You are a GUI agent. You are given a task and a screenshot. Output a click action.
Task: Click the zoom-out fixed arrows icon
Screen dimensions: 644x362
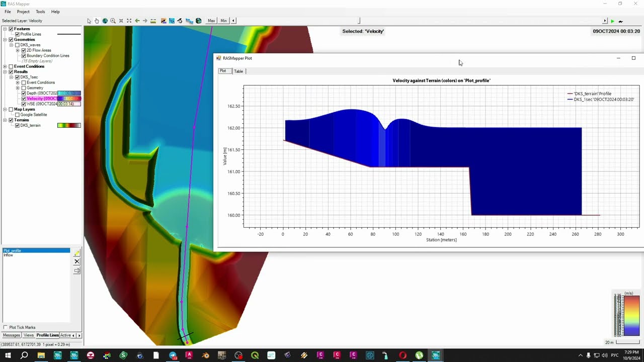129,21
